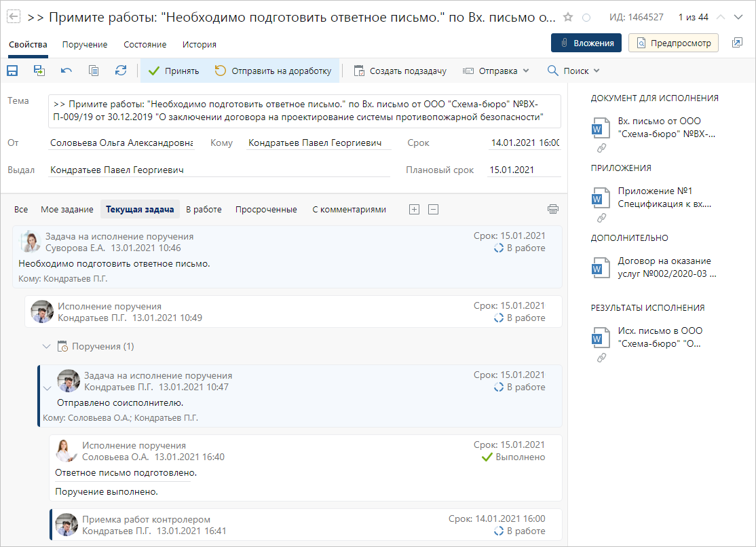The height and width of the screenshot is (547, 756).
Task: Print the task thread with printer icon
Action: point(553,209)
